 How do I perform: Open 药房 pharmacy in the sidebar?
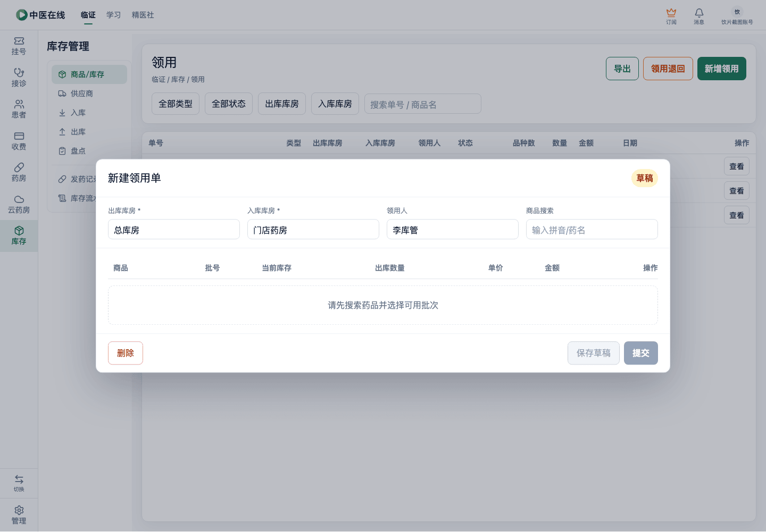coord(19,172)
